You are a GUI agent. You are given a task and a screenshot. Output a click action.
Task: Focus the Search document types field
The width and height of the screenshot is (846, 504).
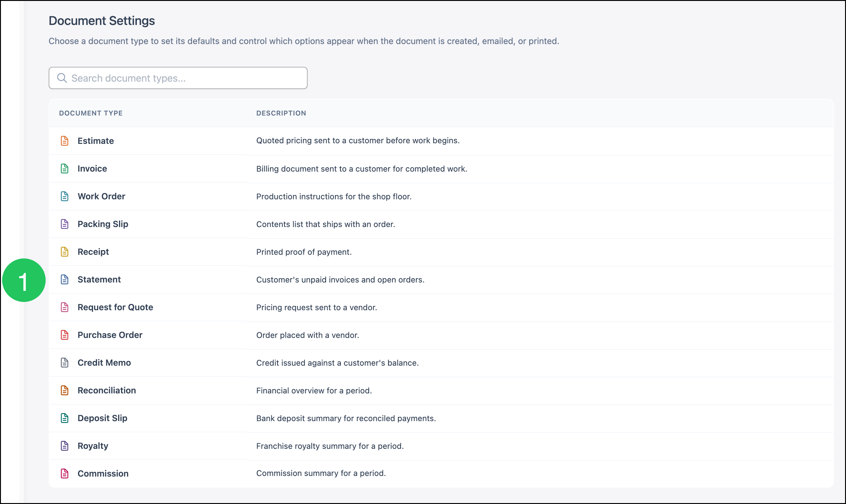[x=178, y=78]
